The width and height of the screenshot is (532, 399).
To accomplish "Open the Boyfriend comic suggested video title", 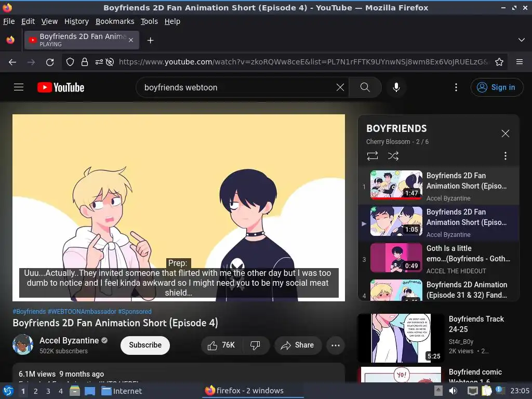I will pyautogui.click(x=475, y=376).
